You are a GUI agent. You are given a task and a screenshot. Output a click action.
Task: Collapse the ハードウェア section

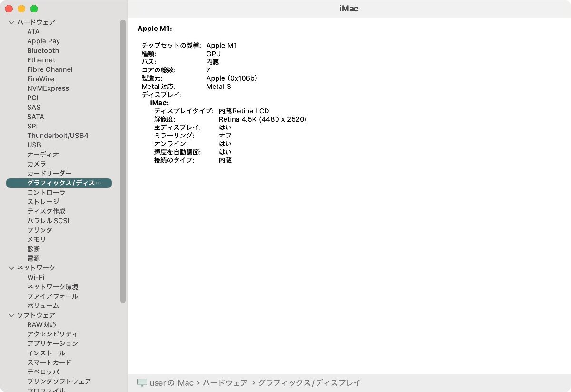point(11,22)
